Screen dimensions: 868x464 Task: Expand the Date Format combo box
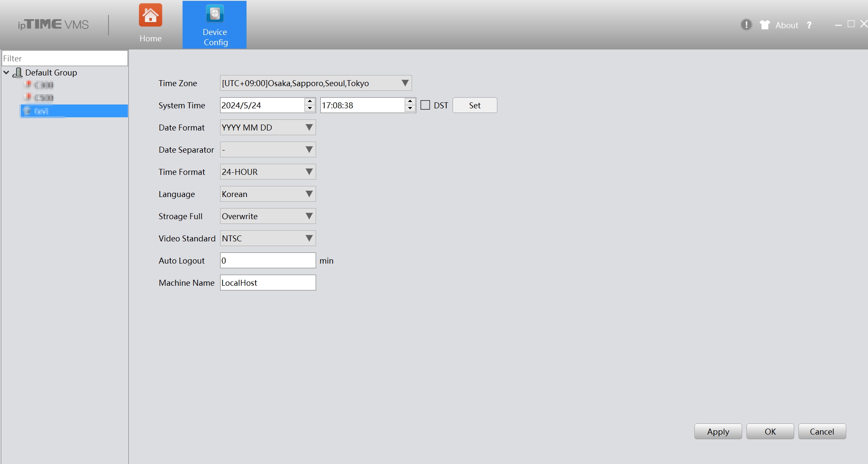click(x=268, y=128)
